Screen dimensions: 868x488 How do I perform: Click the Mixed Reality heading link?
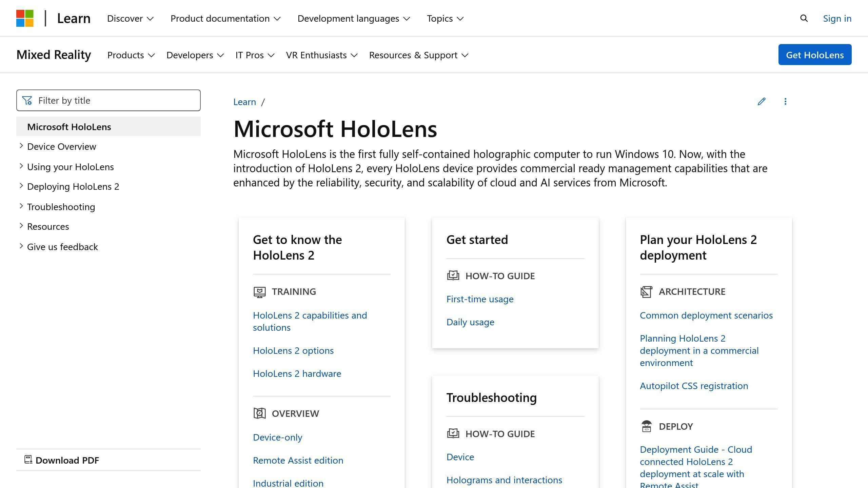[54, 55]
